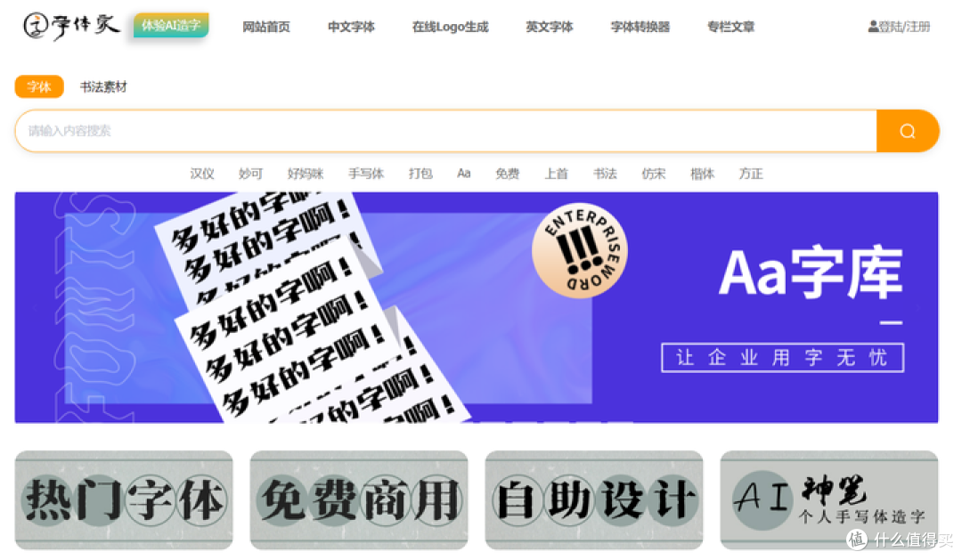Click the 手写体 keyword link
962x560 pixels.
(x=366, y=174)
